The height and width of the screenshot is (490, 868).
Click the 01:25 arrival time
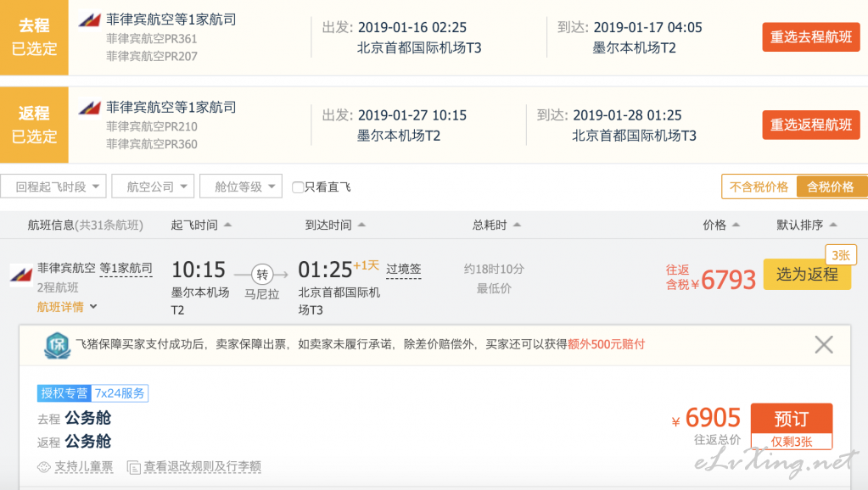(x=325, y=270)
